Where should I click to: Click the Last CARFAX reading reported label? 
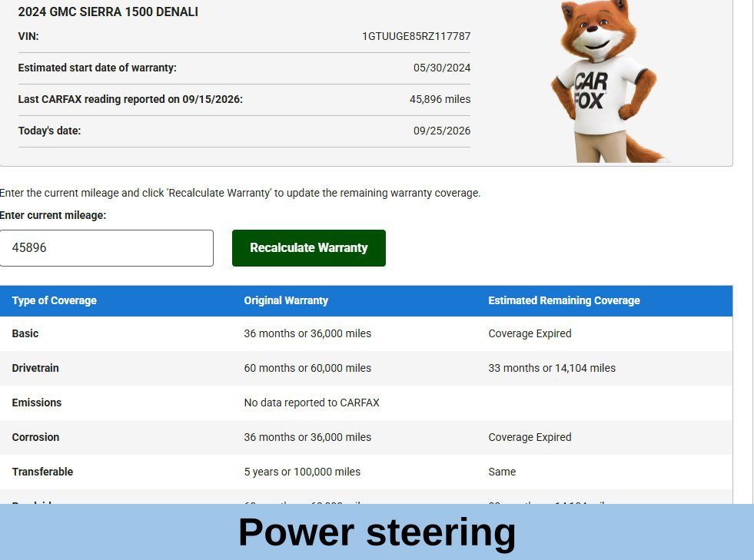pos(131,99)
